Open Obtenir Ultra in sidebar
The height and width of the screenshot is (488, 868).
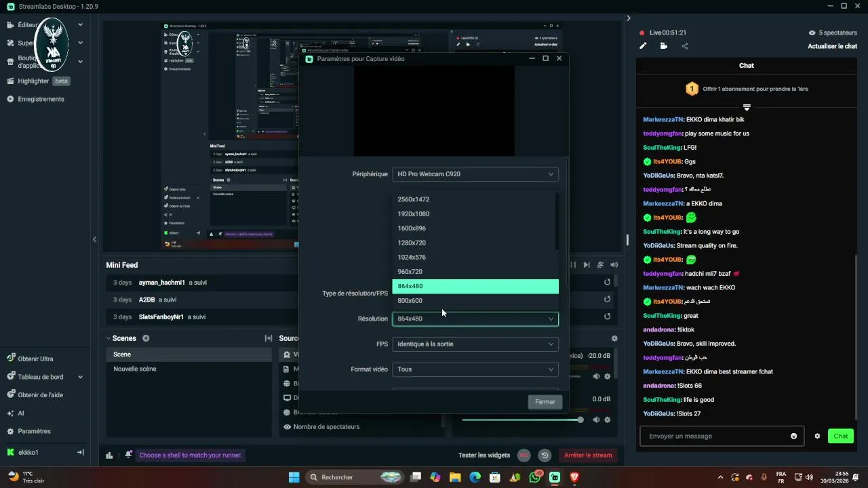coord(35,359)
